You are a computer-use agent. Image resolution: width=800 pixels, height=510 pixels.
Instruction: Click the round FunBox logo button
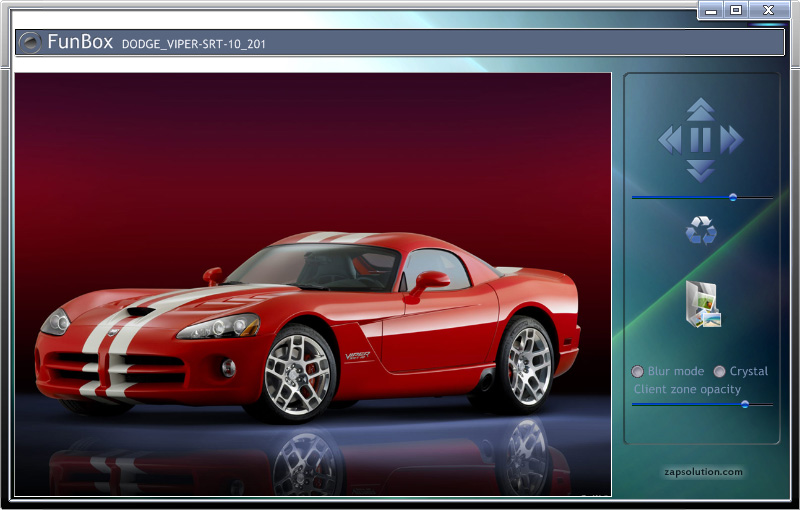pos(30,42)
